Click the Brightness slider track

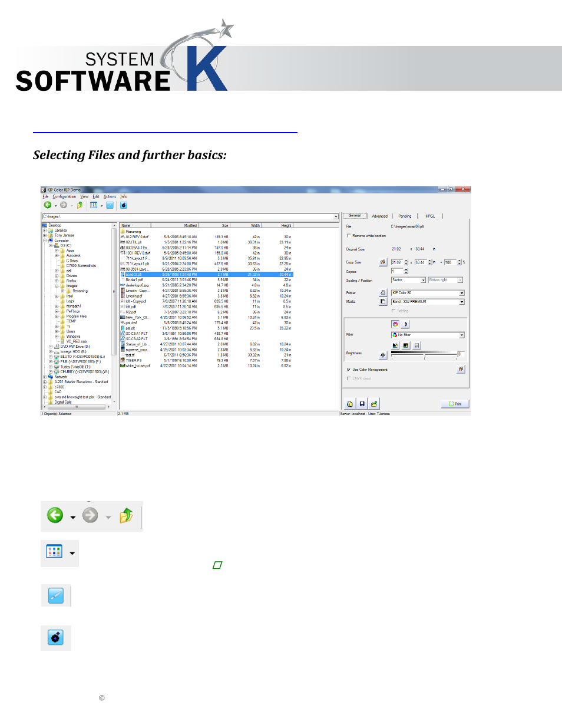(x=424, y=355)
